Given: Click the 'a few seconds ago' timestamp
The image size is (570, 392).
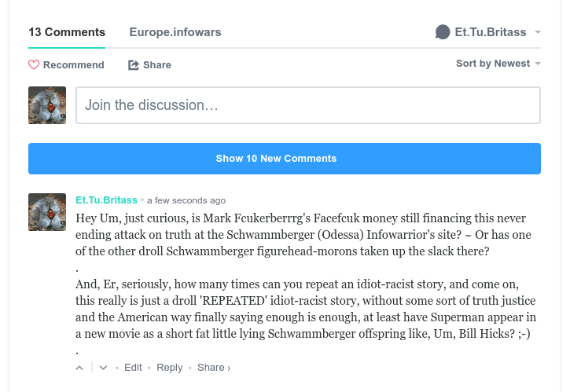Looking at the screenshot, I should coord(186,200).
